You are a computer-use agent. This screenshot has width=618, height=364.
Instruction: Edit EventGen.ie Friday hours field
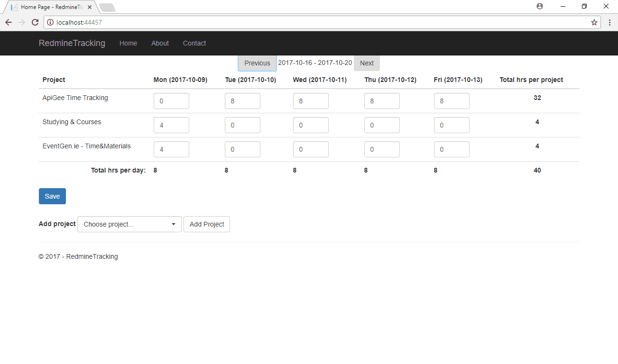point(452,149)
